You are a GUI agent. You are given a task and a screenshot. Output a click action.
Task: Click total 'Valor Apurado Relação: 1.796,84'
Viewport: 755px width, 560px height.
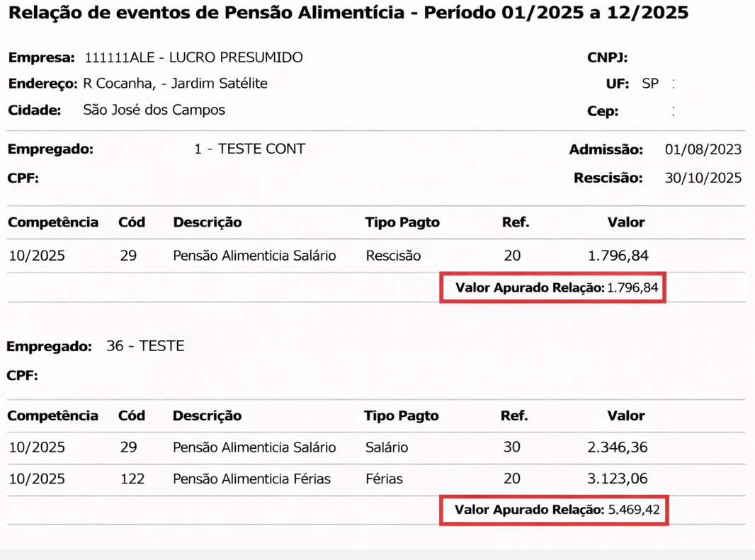[552, 287]
